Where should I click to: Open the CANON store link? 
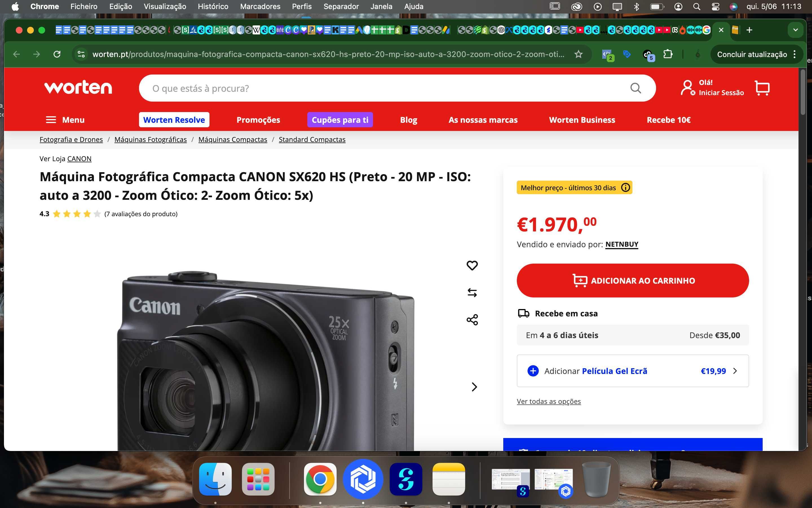pos(79,159)
